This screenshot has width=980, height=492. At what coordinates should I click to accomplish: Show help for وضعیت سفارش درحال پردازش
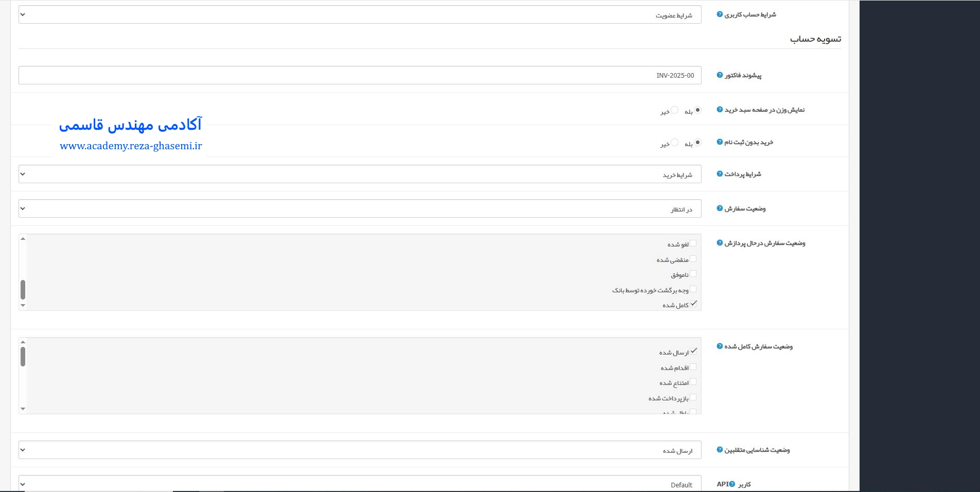coord(720,243)
